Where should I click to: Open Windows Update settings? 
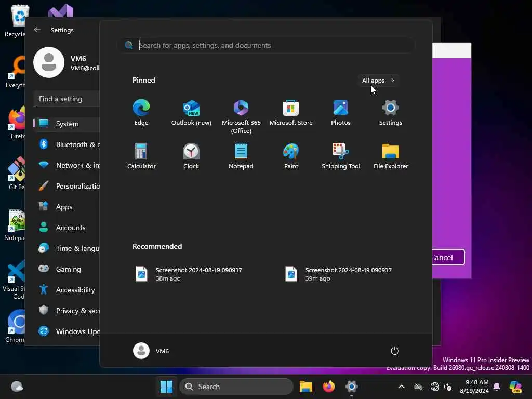point(67,331)
